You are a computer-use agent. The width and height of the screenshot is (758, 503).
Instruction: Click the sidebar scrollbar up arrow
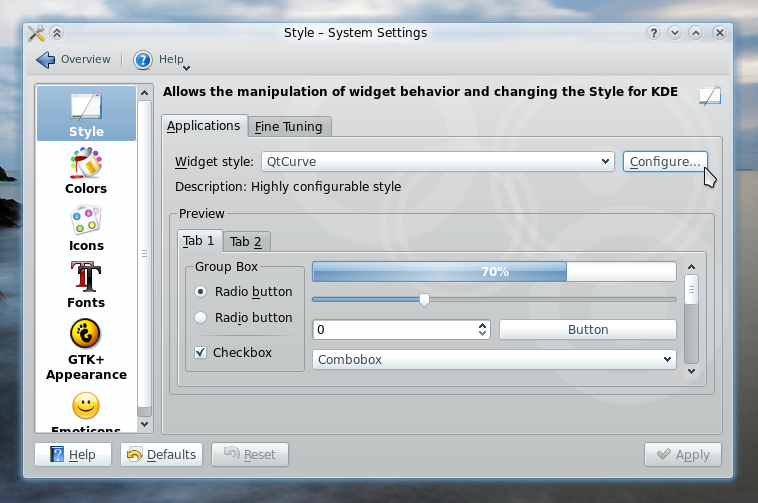[145, 92]
